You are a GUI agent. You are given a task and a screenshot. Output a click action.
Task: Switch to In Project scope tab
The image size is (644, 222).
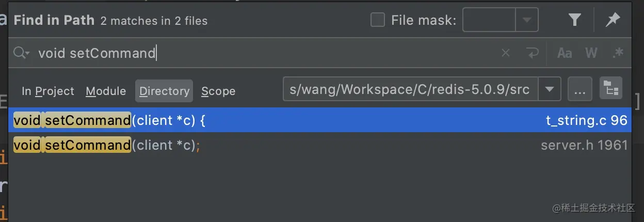pyautogui.click(x=48, y=91)
